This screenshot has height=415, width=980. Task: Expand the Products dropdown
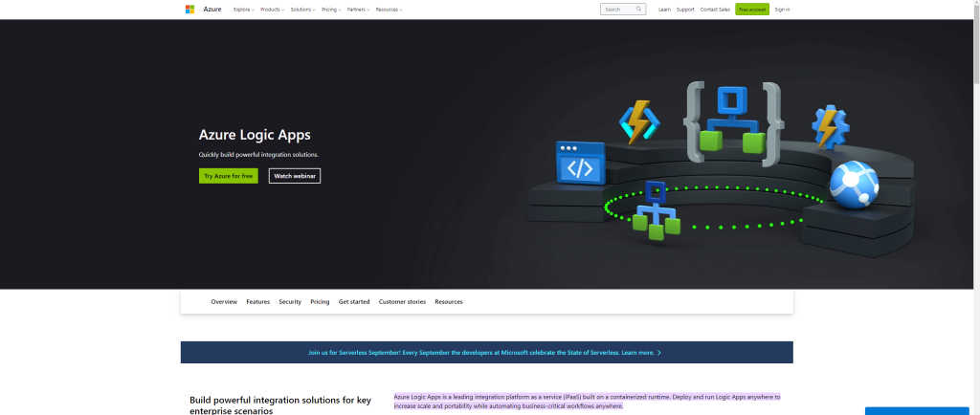(273, 10)
